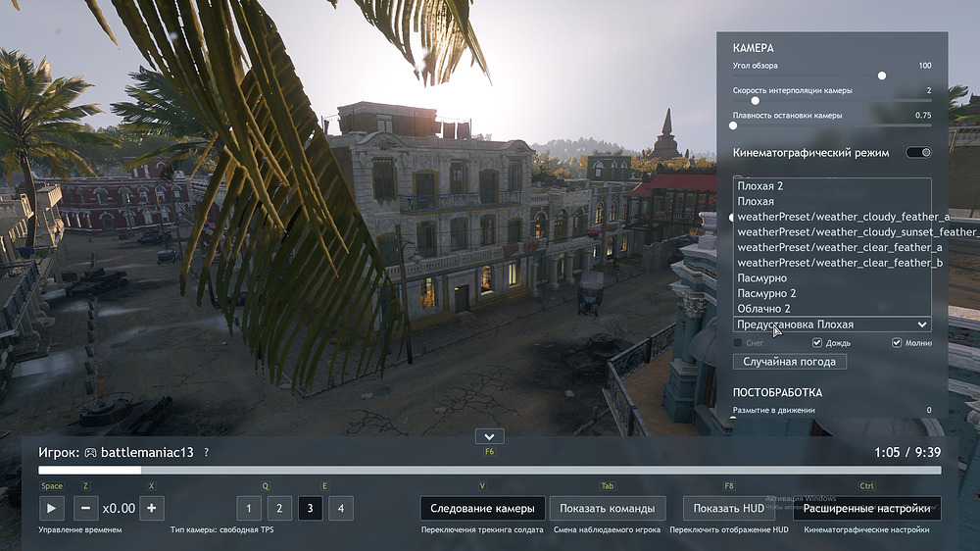The image size is (980, 551).
Task: Click the 1:05 / 9:39 time display
Action: pos(907,452)
